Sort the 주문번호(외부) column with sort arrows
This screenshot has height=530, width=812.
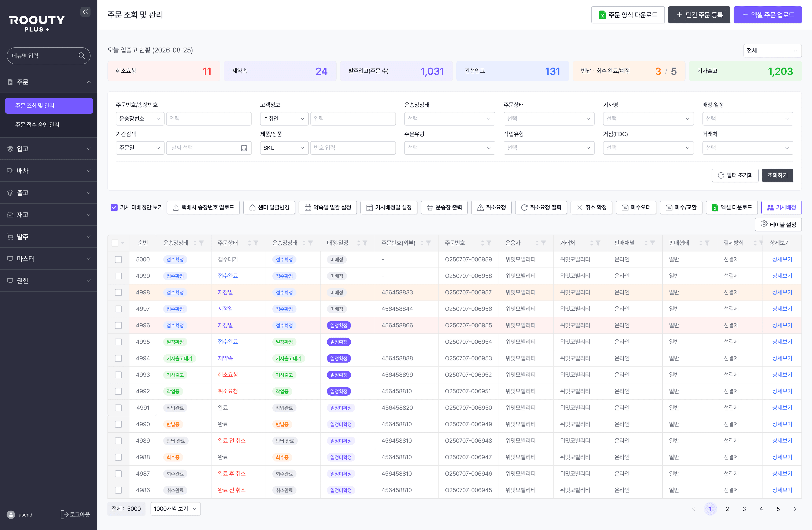422,243
